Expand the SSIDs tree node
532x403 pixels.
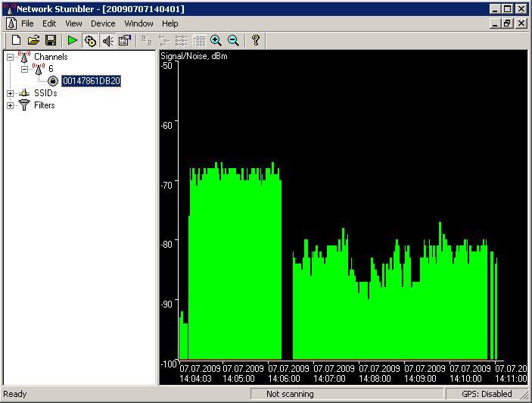pos(10,93)
